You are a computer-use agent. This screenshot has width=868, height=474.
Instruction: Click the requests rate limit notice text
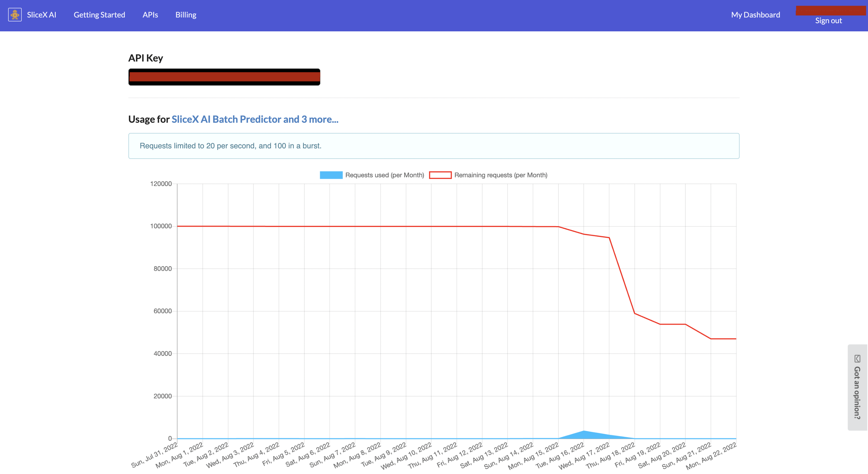tap(231, 146)
